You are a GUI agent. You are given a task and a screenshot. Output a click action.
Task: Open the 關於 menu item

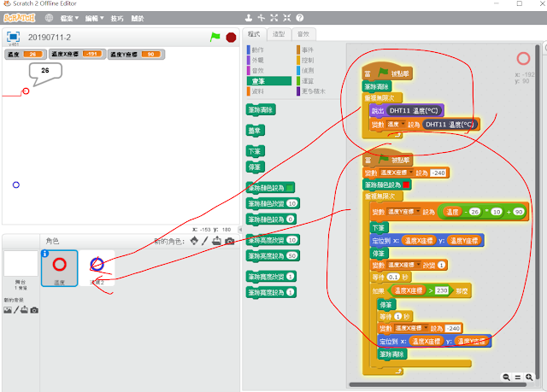(138, 18)
